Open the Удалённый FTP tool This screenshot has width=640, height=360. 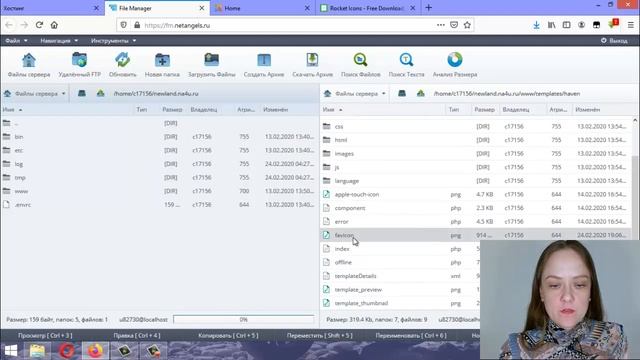80,65
